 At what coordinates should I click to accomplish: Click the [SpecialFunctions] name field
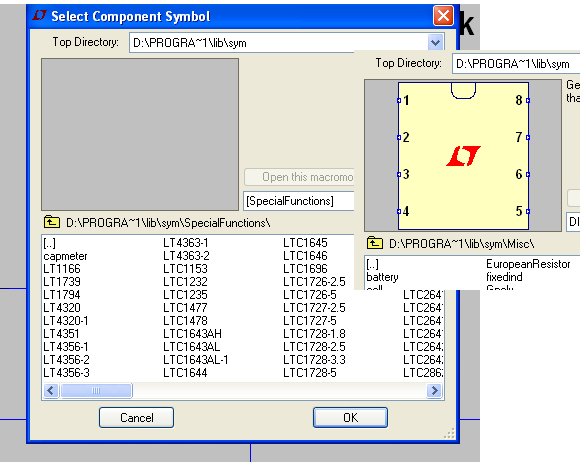299,201
